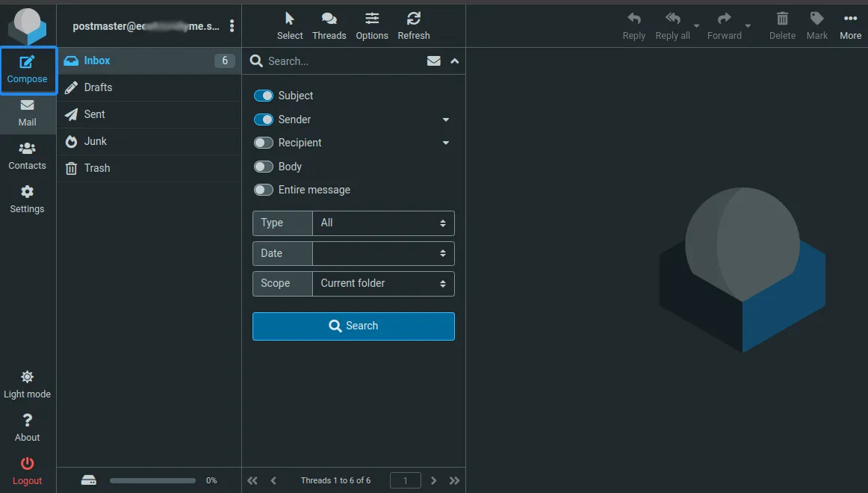Click the Roundcube logo
Screen dimensions: 868x493
point(27,26)
